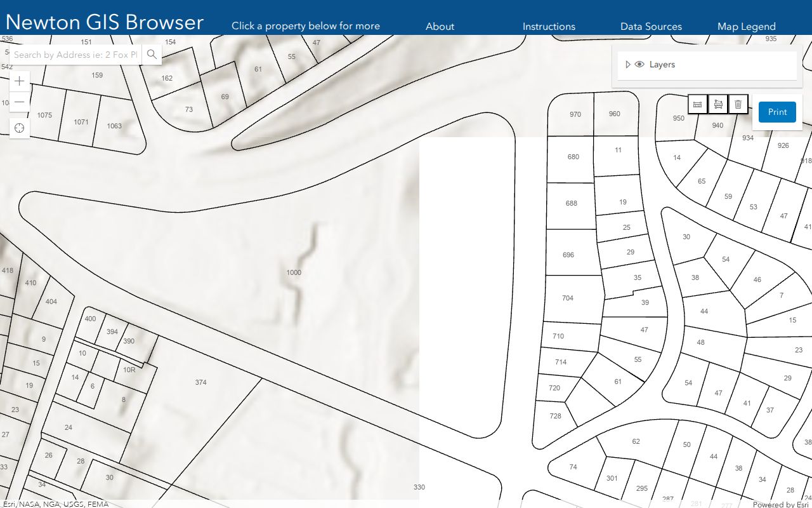This screenshot has width=812, height=508.
Task: Open the About menu
Action: point(440,27)
